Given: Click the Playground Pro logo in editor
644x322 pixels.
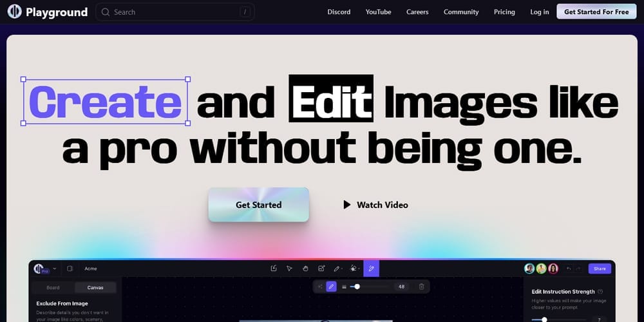Looking at the screenshot, I should click(x=41, y=269).
